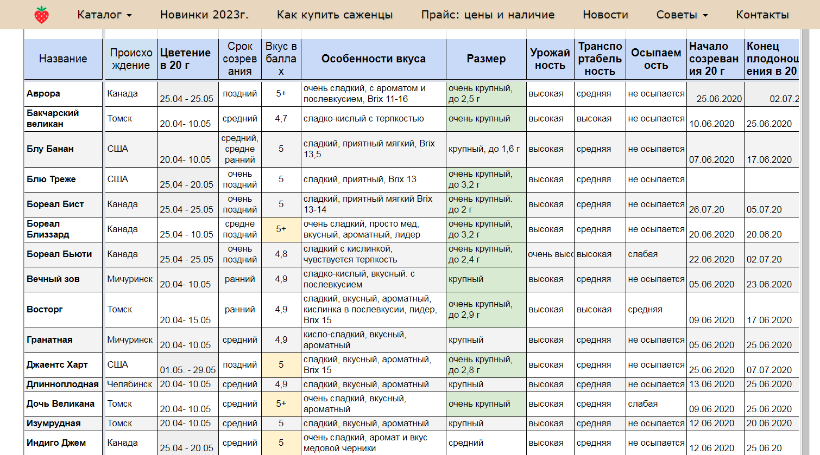Click the strawberry logo icon

coord(41,15)
